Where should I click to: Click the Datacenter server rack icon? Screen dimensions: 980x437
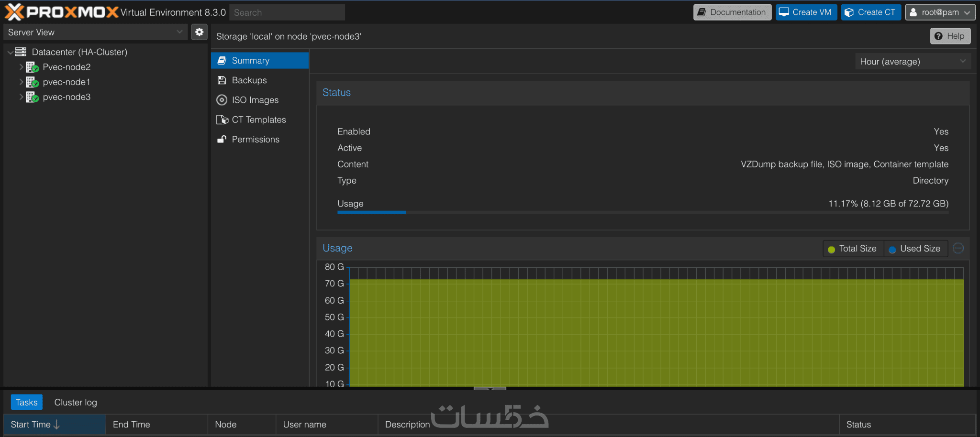click(x=21, y=52)
